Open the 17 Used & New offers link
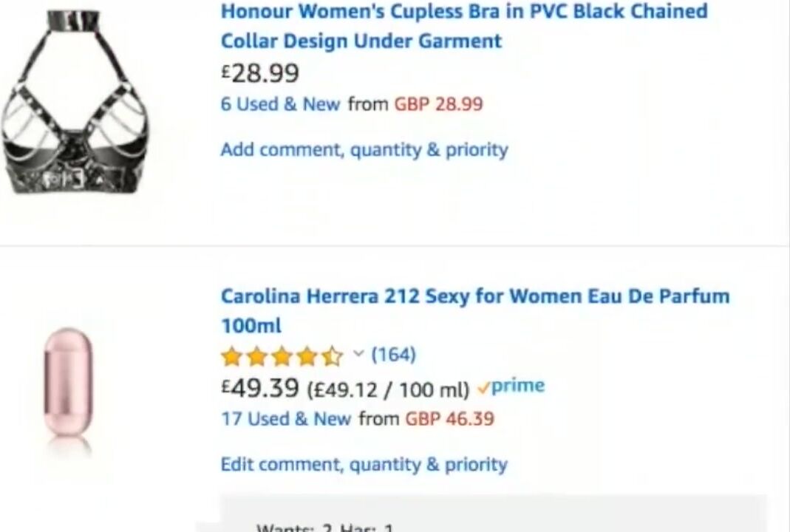The image size is (790, 532). tap(286, 419)
